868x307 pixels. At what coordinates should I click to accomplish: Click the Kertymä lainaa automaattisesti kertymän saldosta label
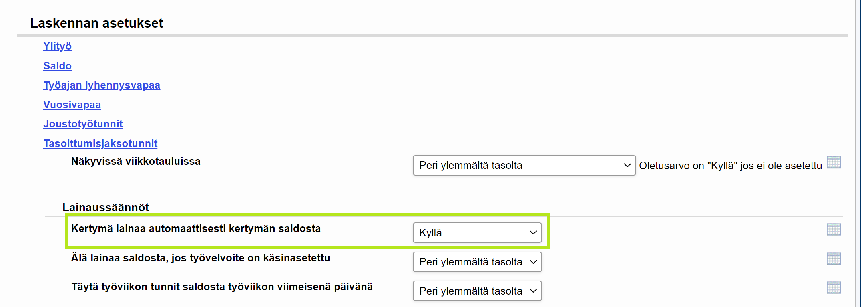coord(196,228)
